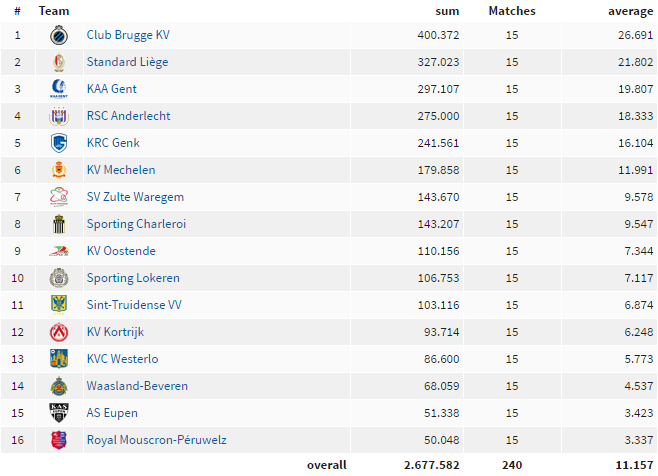Select the sum value 50.048
Image resolution: width=658 pixels, height=476 pixels.
click(441, 440)
